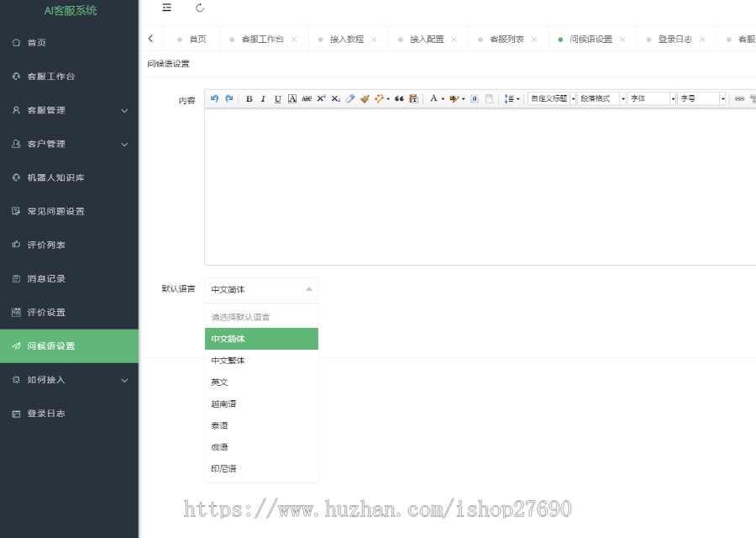Close the 接入教程 tab
Viewport: 756px width, 538px height.
(374, 40)
